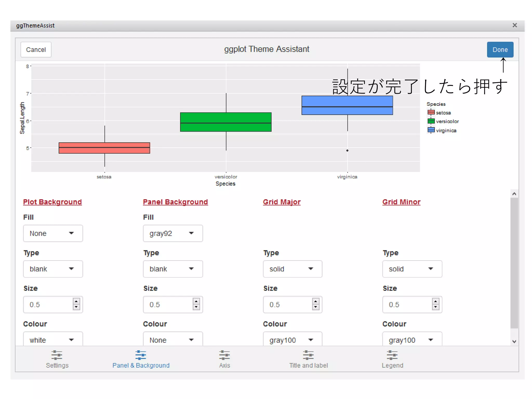Increase Plot Background size with up stepper
This screenshot has width=532, height=399.
76,302
